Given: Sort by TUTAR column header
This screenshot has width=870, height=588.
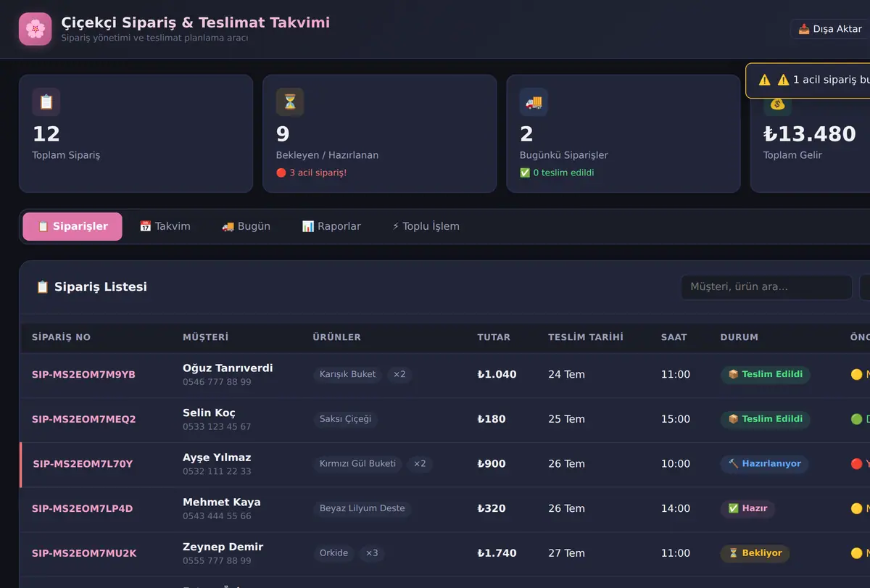Looking at the screenshot, I should pos(494,337).
